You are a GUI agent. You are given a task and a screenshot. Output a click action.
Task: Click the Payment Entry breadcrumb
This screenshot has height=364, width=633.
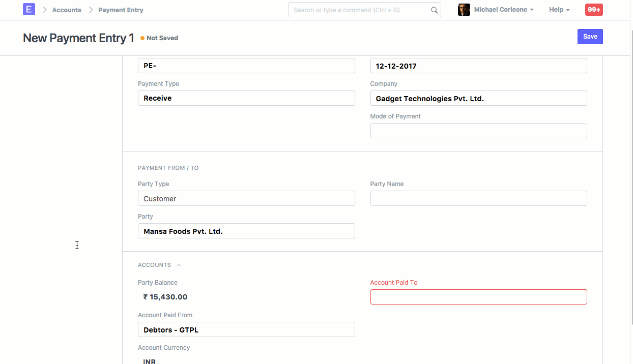(121, 10)
